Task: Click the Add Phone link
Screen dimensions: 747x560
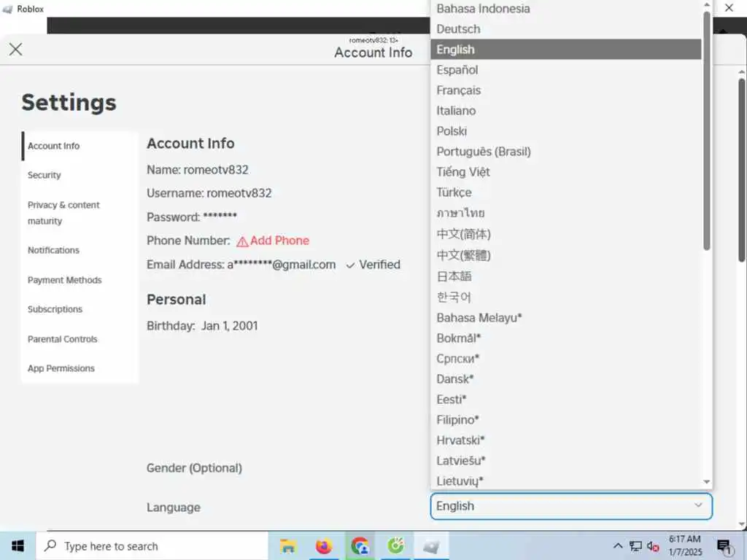Action: 279,241
